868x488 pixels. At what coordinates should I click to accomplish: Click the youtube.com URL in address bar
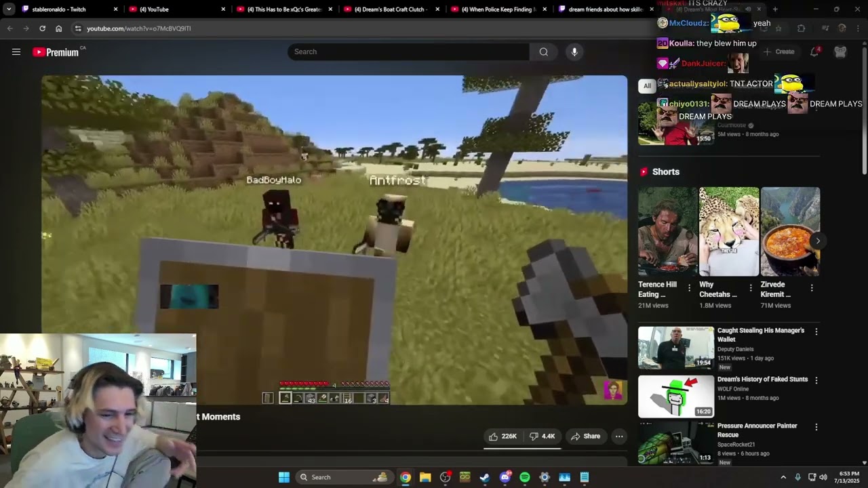pyautogui.click(x=138, y=28)
